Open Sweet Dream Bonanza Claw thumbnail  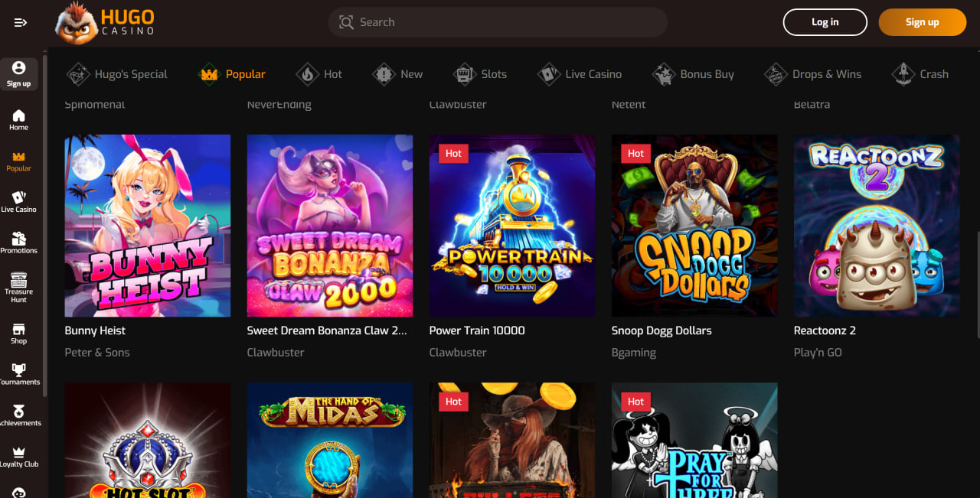coord(330,226)
